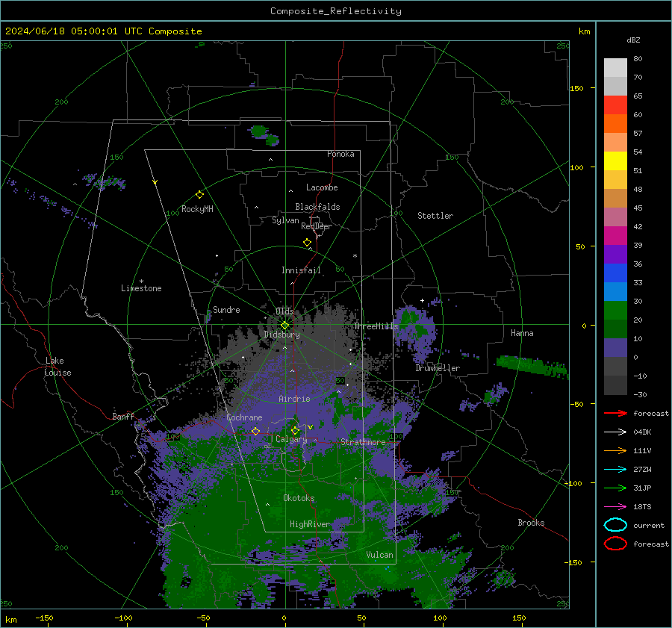This screenshot has width=672, height=628.
Task: Click the yellow diamond marker below Cochrane
Action: coord(255,431)
